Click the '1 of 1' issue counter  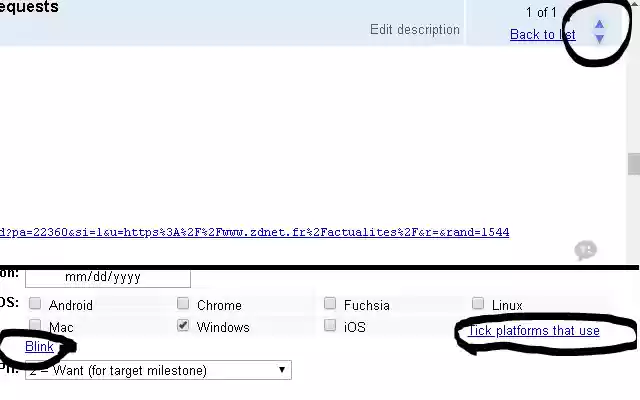click(x=541, y=12)
